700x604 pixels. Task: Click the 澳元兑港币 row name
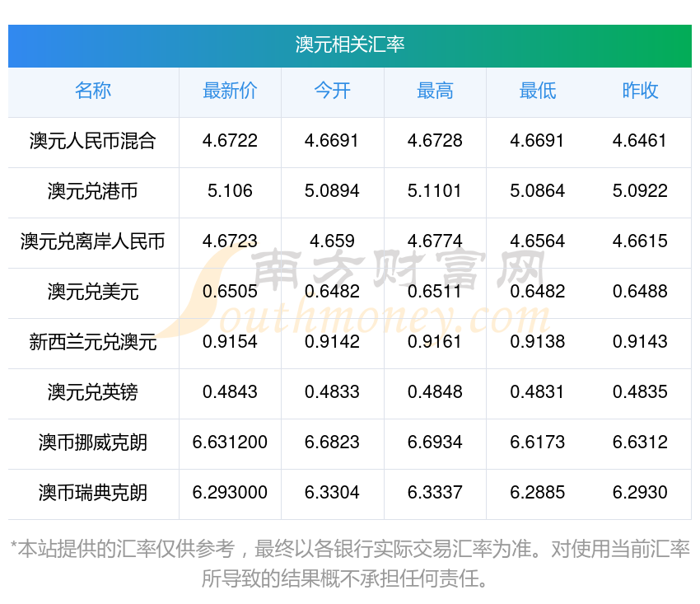coord(93,191)
